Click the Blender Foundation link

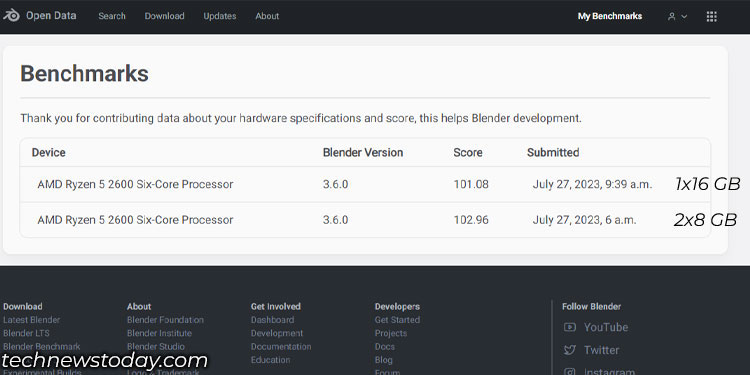(165, 320)
